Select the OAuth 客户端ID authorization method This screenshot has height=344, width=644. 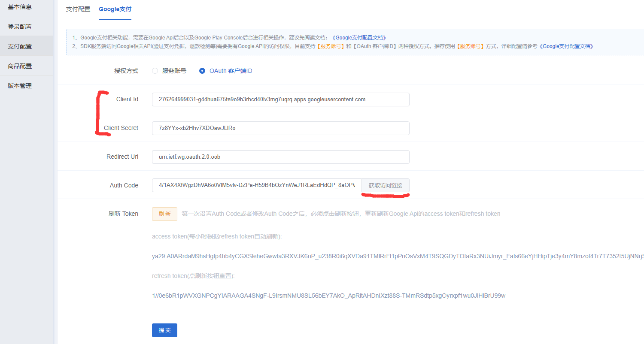click(x=202, y=71)
